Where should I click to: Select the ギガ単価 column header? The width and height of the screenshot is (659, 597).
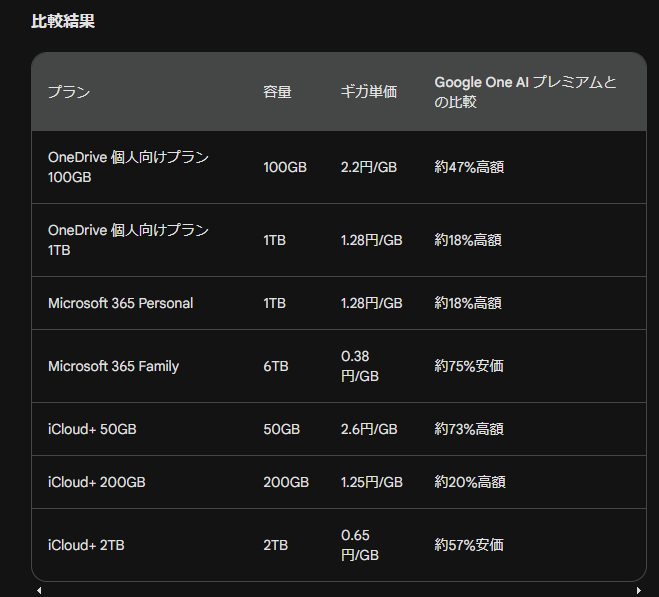[x=369, y=92]
